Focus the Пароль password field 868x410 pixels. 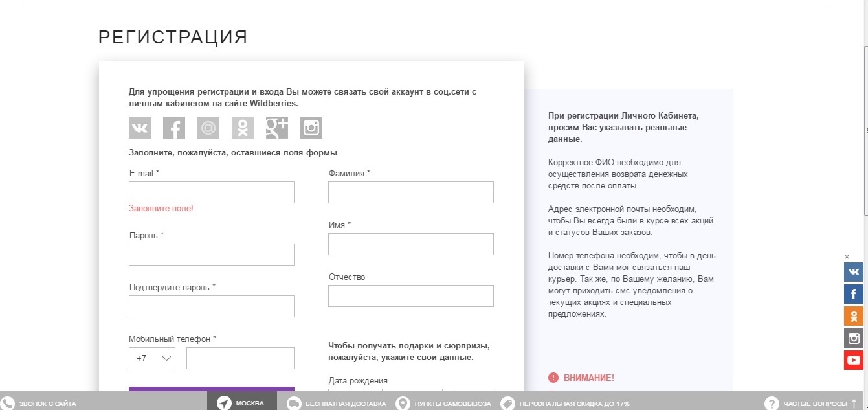click(x=212, y=255)
